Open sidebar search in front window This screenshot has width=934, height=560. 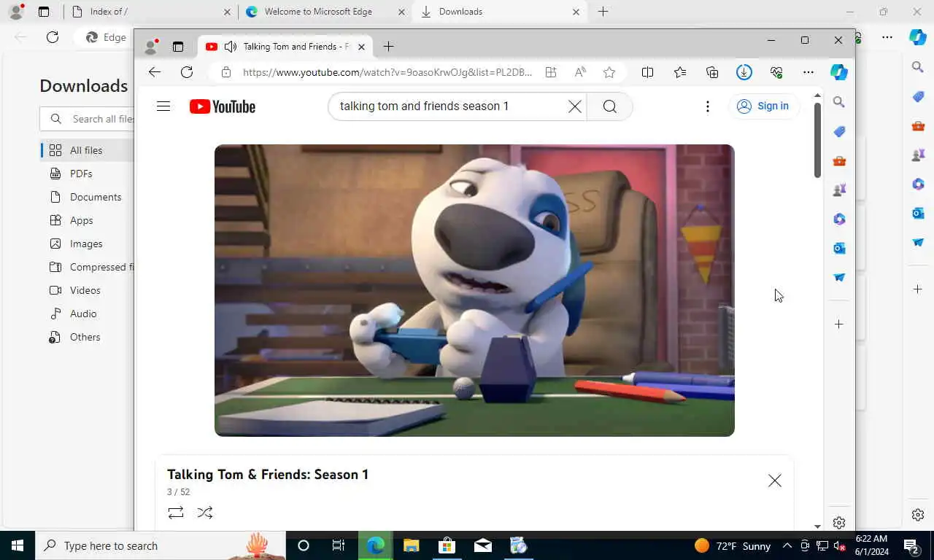pos(839,102)
